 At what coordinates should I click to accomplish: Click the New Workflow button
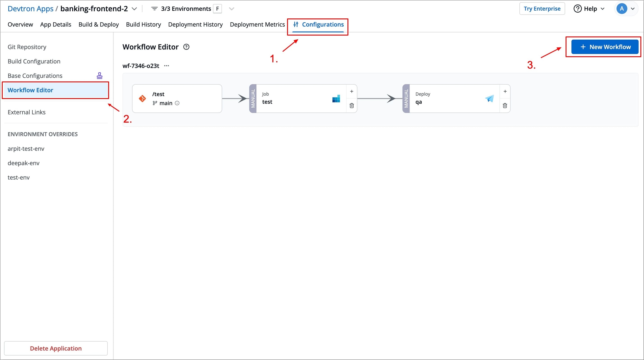coord(605,47)
